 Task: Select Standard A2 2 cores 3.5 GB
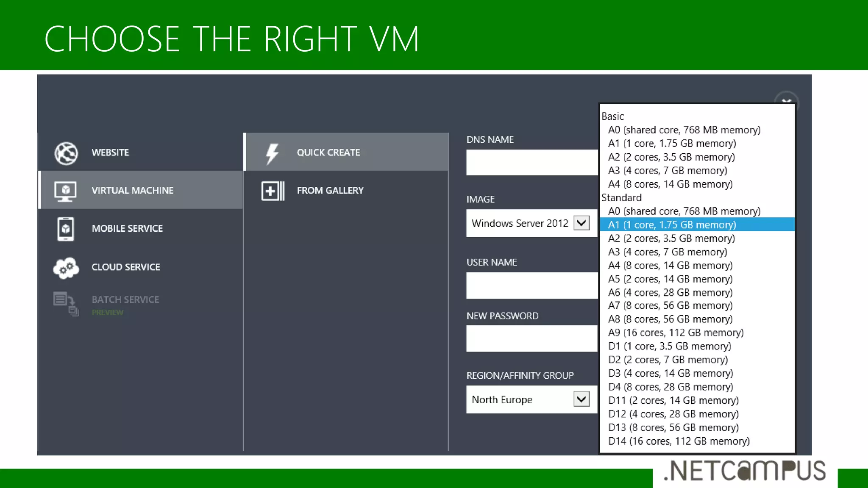pyautogui.click(x=697, y=238)
